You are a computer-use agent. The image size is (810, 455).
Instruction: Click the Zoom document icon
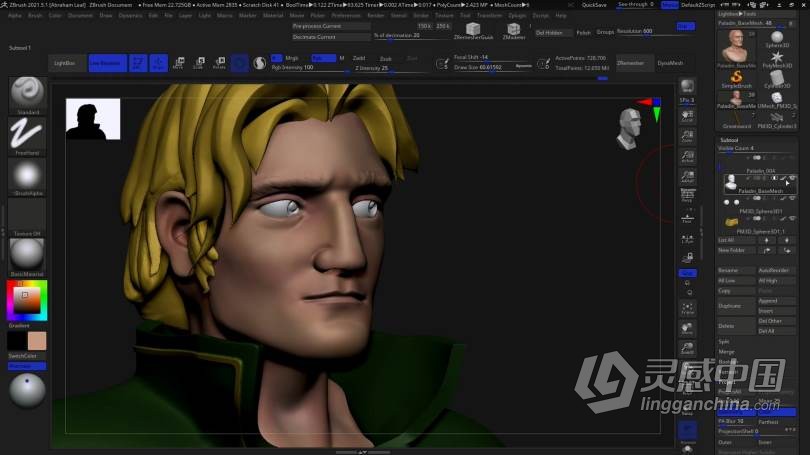click(687, 136)
